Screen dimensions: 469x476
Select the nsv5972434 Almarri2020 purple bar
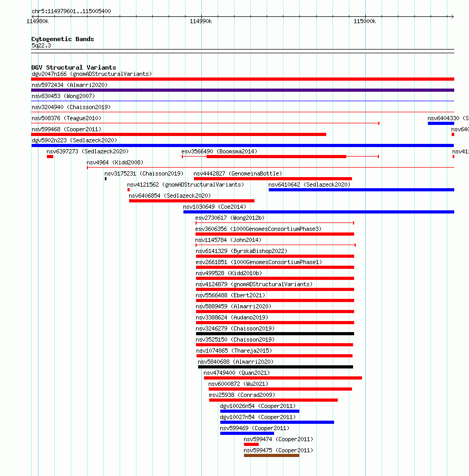tap(242, 90)
